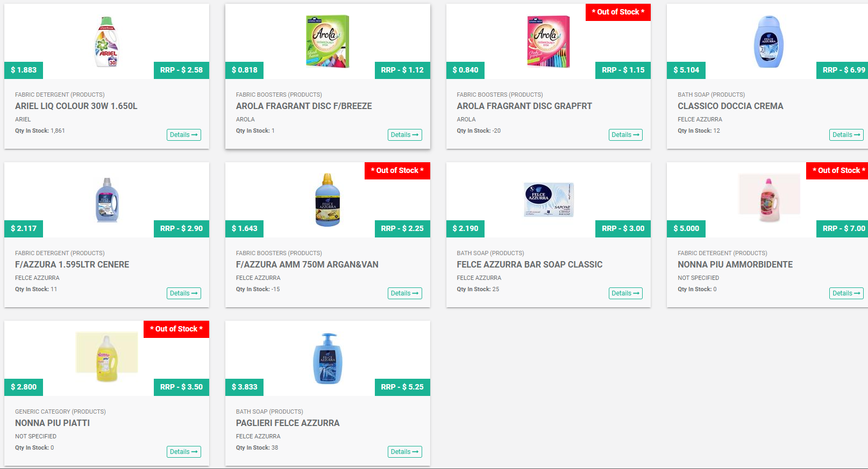Select the Arola pink fragrance disc picture

(547, 42)
